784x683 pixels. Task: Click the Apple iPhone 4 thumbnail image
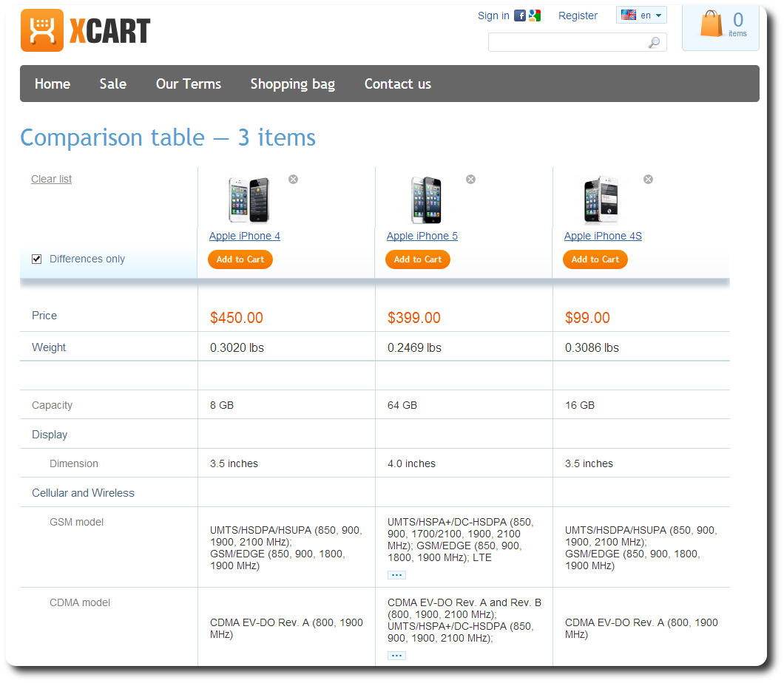pyautogui.click(x=249, y=200)
